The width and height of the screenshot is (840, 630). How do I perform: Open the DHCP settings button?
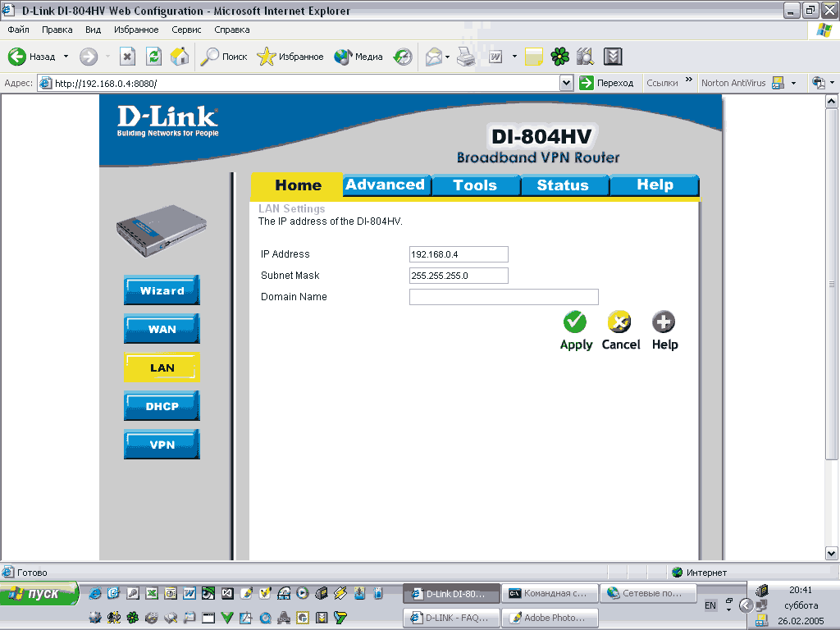pos(162,406)
